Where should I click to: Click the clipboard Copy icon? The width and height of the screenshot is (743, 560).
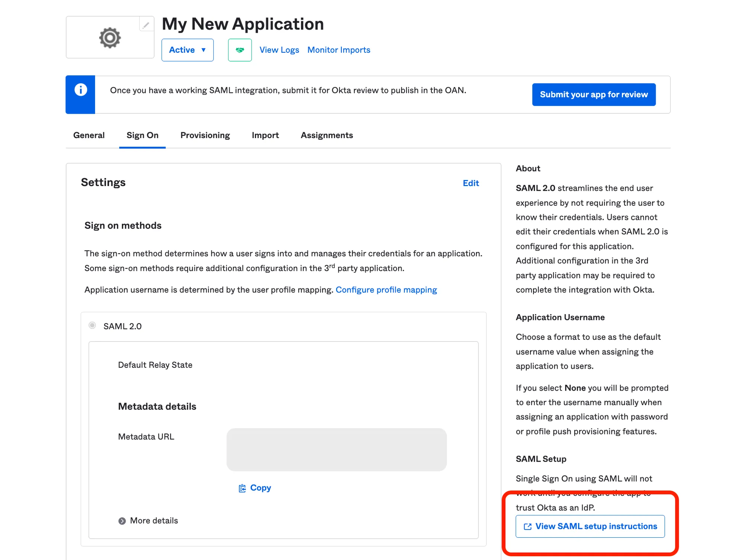tap(242, 488)
